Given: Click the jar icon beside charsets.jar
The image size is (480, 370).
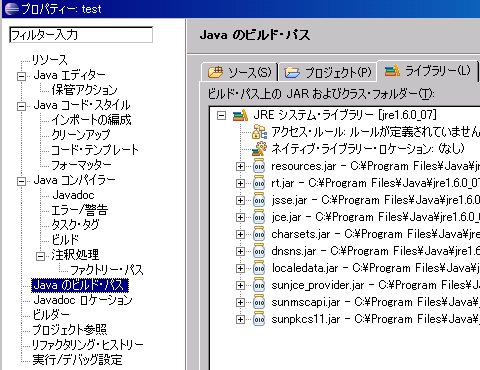Looking at the screenshot, I should tap(259, 234).
